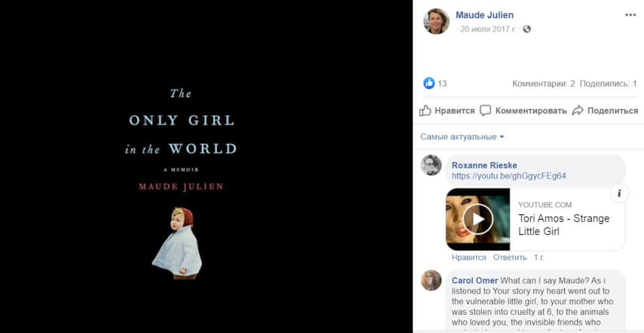Open Tori Amos - Strange Little Girl title
The width and height of the screenshot is (644, 333).
[x=564, y=225]
